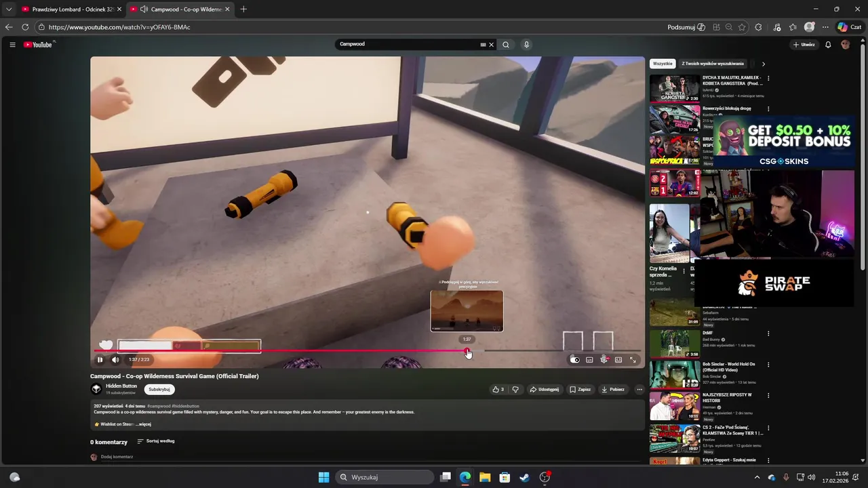Click the taskbar Wyszukaj search box
This screenshot has height=488, width=868.
[x=384, y=477]
